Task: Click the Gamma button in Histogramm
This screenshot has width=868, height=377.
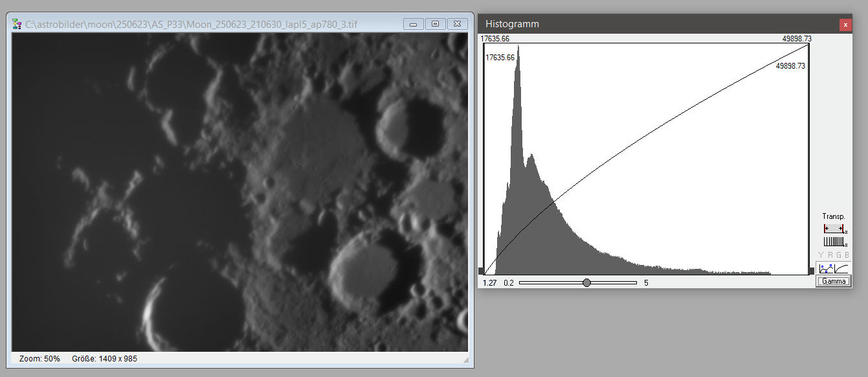Action: [x=833, y=281]
